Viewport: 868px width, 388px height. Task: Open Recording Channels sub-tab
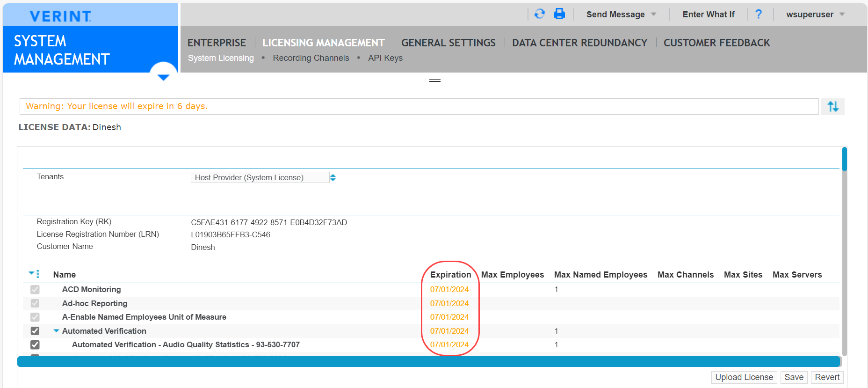311,58
